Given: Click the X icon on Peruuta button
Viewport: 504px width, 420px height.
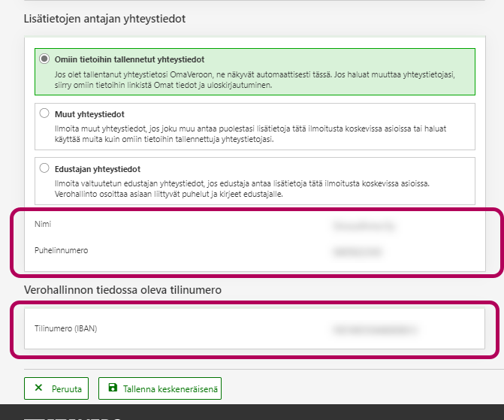Looking at the screenshot, I should click(38, 388).
